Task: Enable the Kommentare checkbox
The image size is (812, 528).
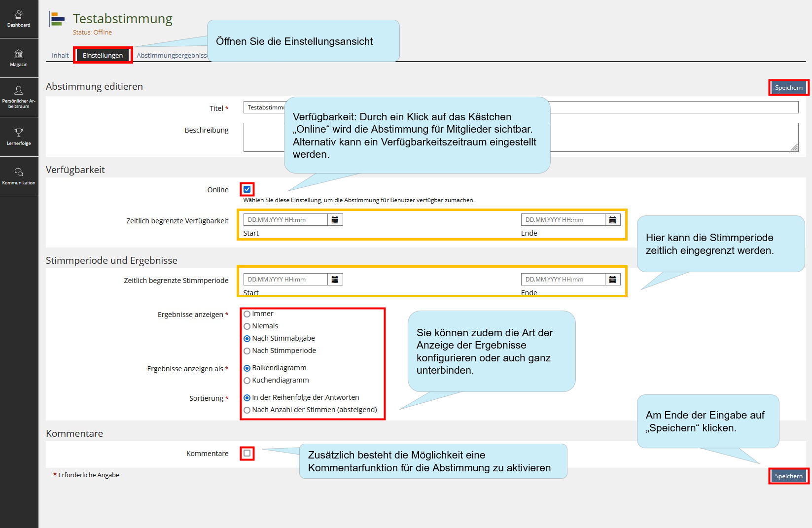Action: [x=247, y=453]
